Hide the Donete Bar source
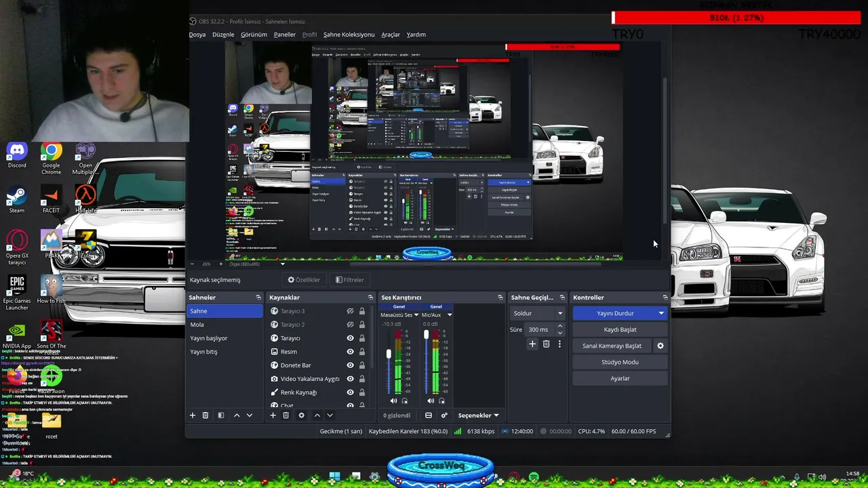Image resolution: width=868 pixels, height=488 pixels. point(351,365)
